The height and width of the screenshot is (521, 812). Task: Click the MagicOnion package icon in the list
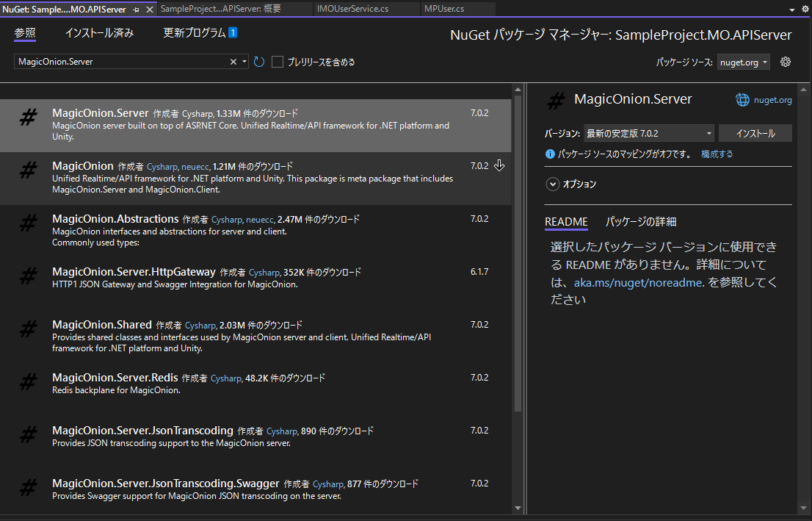(29, 170)
